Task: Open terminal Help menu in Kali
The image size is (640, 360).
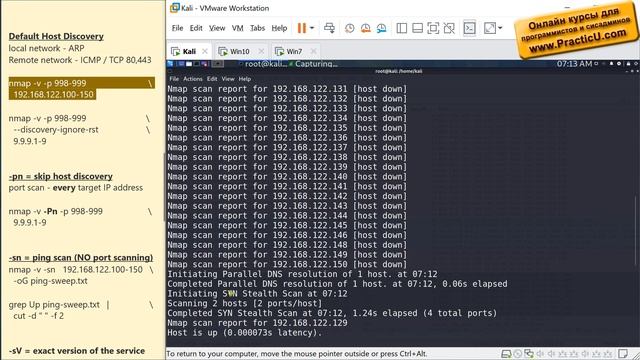Action: pos(244,79)
